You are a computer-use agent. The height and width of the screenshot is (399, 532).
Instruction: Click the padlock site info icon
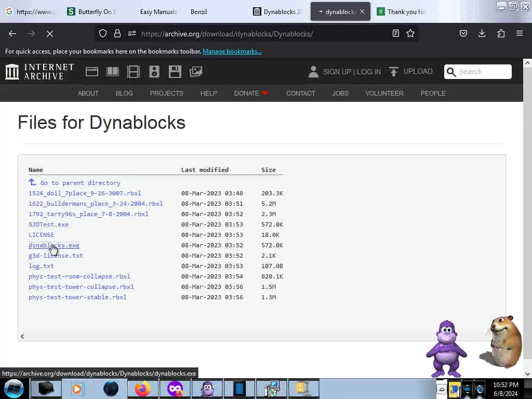point(117,33)
